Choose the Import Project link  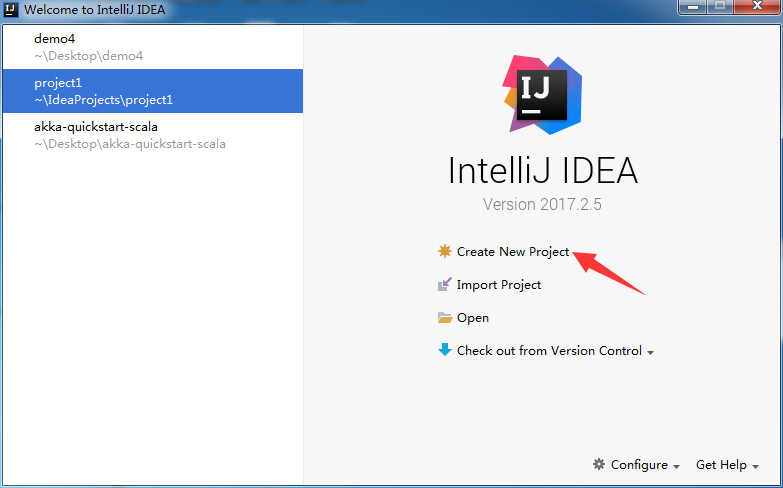tap(499, 285)
